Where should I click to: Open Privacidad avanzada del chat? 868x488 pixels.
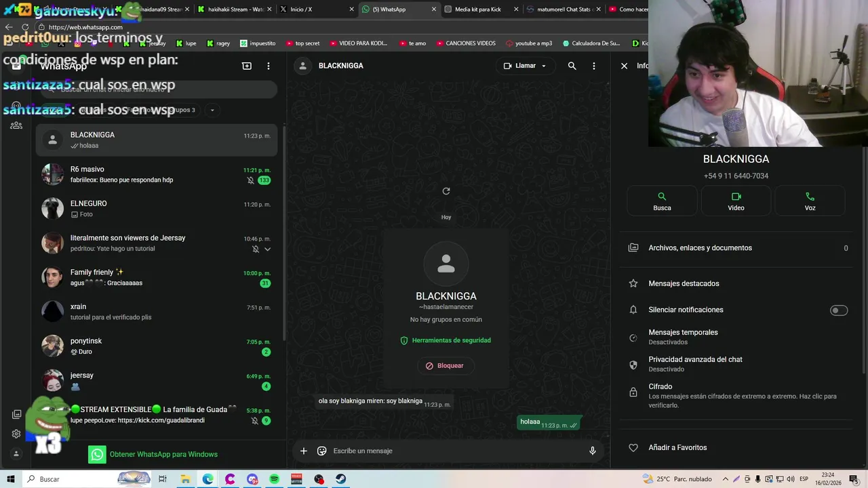[738, 364]
